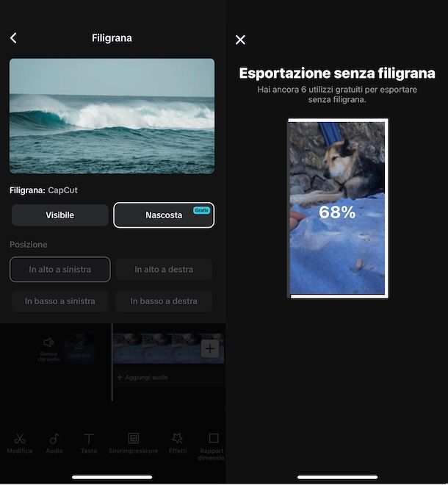Open the Rapporto dimensioni aspect ratio tool
The image size is (448, 485).
(x=212, y=446)
